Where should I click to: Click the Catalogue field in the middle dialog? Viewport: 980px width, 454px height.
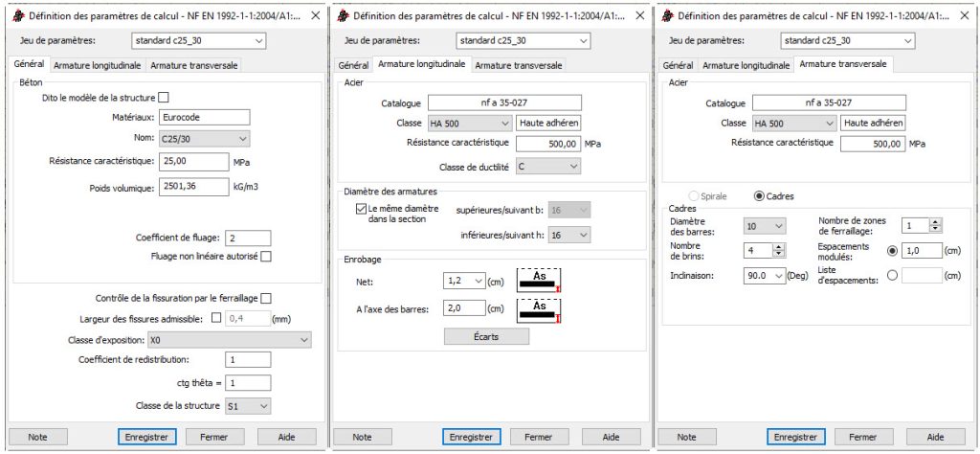[x=504, y=103]
